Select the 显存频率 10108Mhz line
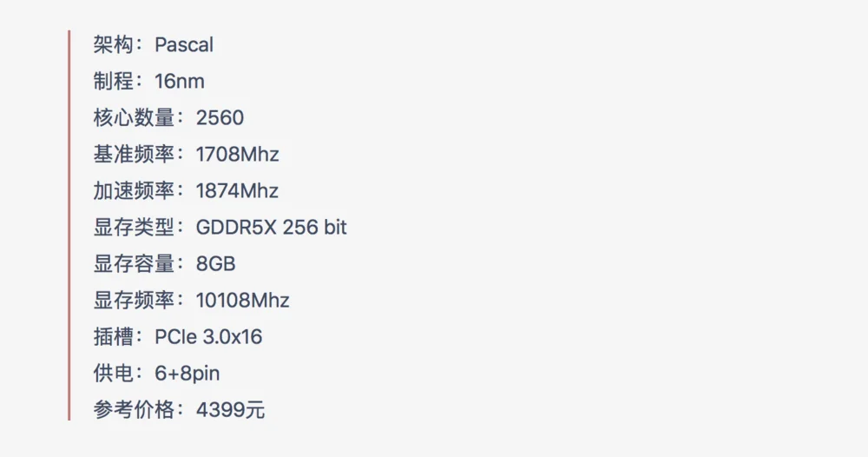868x457 pixels. (x=192, y=301)
